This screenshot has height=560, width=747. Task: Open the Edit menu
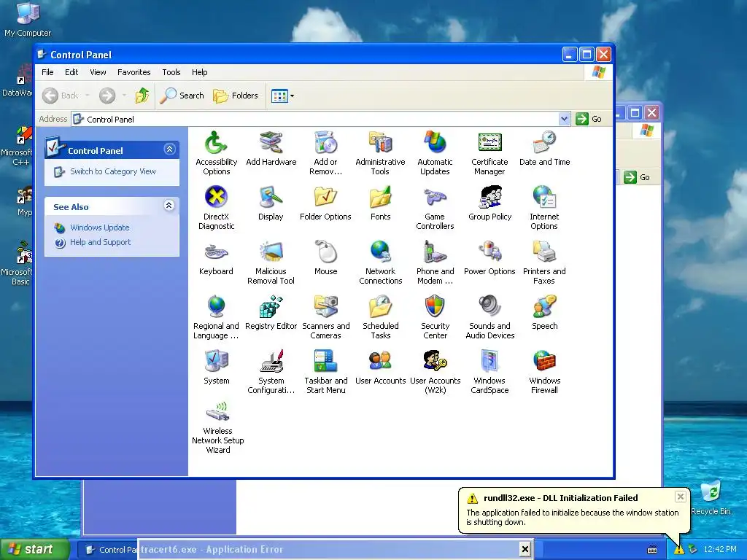pyautogui.click(x=71, y=72)
